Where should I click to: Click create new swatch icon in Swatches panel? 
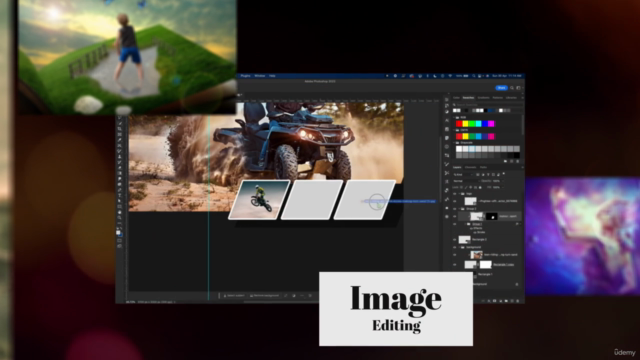511,161
